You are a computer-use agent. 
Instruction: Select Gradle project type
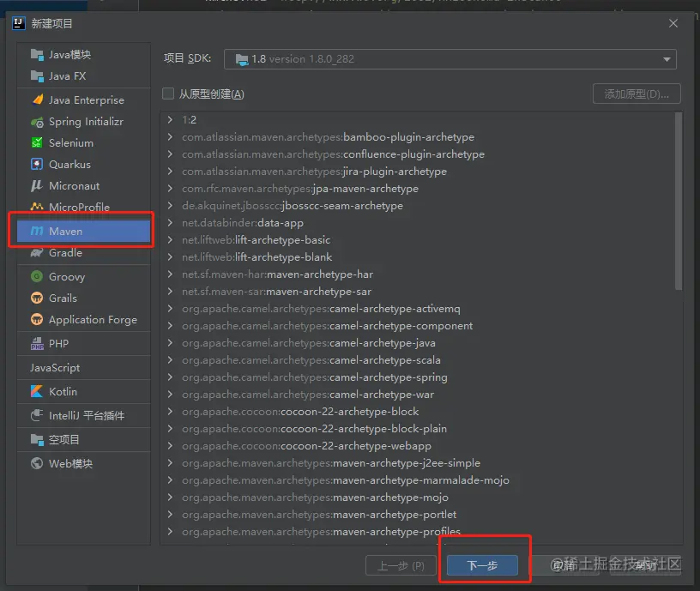84,253
